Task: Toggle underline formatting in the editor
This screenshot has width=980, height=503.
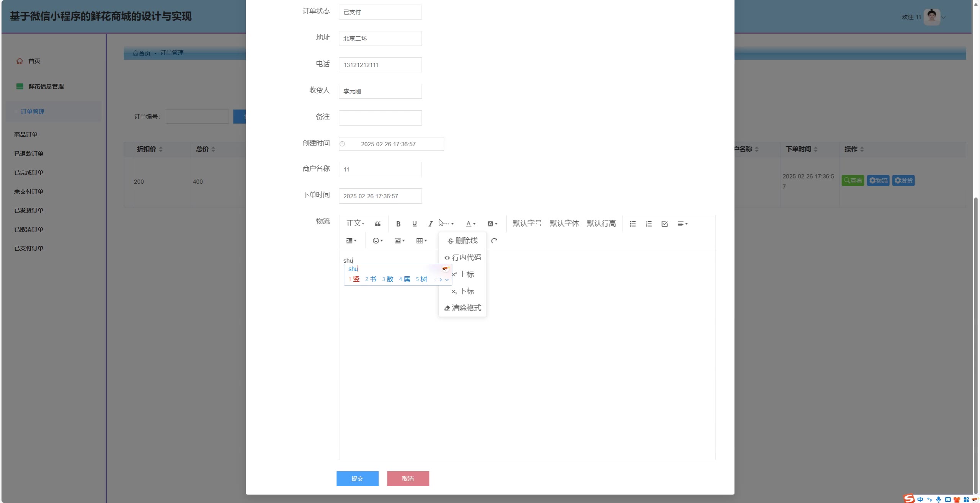Action: point(414,224)
